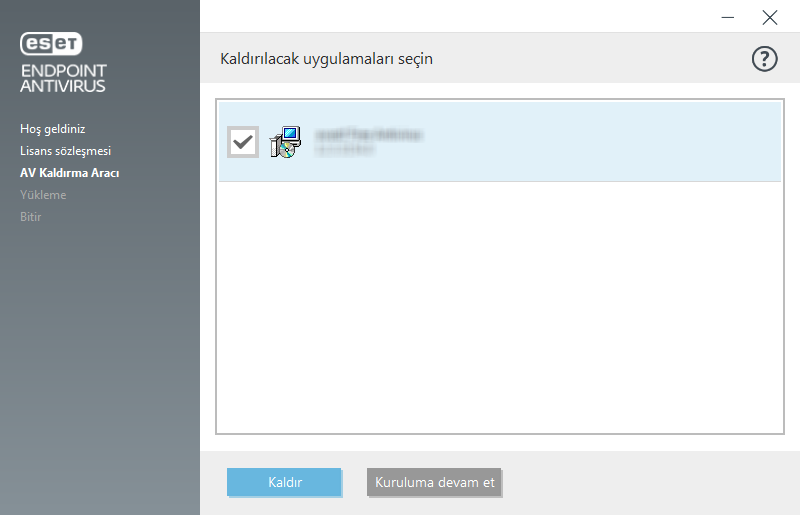The width and height of the screenshot is (800, 515).
Task: Click the ENDPOINT ANTIVIRUS product title
Action: click(63, 78)
